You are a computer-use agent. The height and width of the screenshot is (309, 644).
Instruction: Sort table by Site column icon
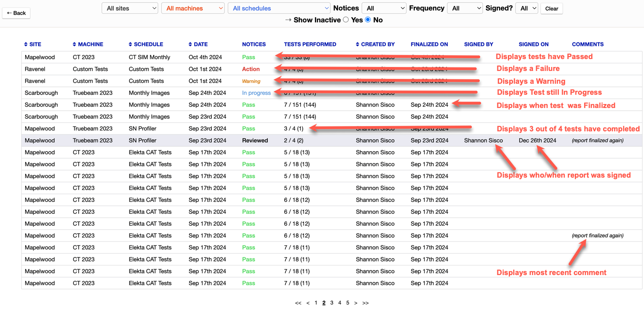[26, 45]
